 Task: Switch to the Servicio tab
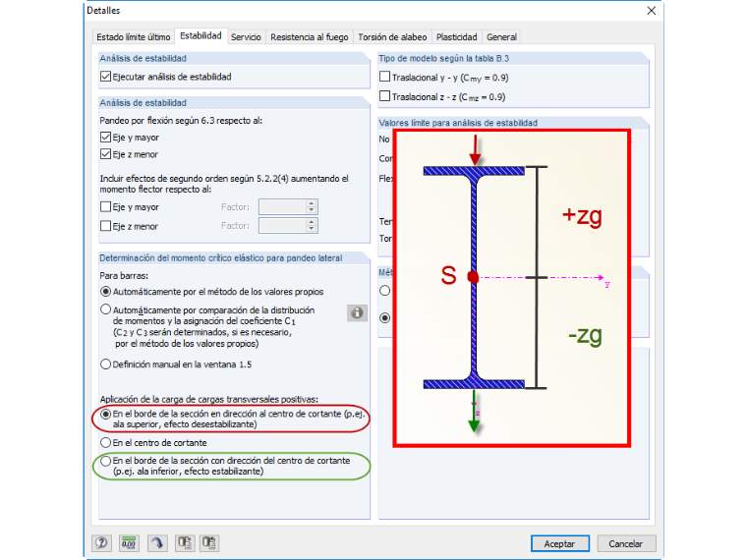pos(246,37)
